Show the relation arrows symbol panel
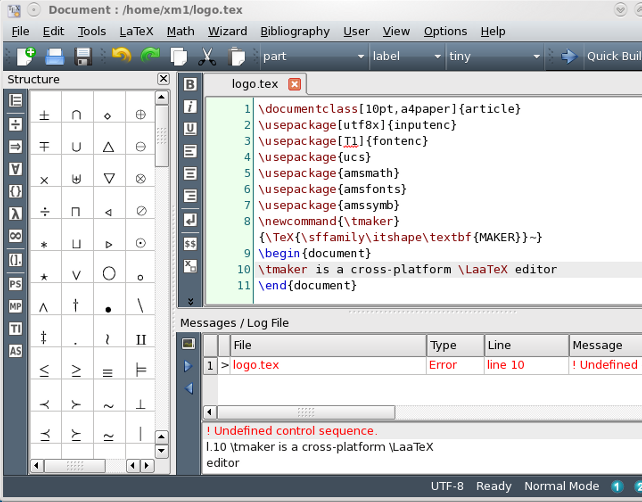This screenshot has width=642, height=502. point(15,147)
